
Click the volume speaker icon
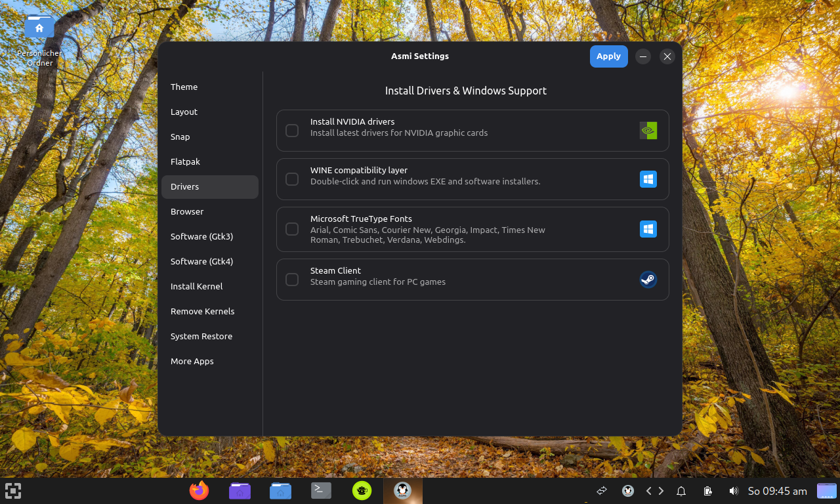pyautogui.click(x=733, y=491)
